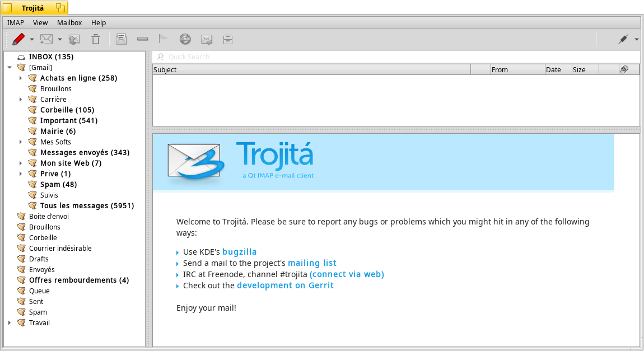
Task: Click the Quick Search input field
Action: [x=396, y=57]
